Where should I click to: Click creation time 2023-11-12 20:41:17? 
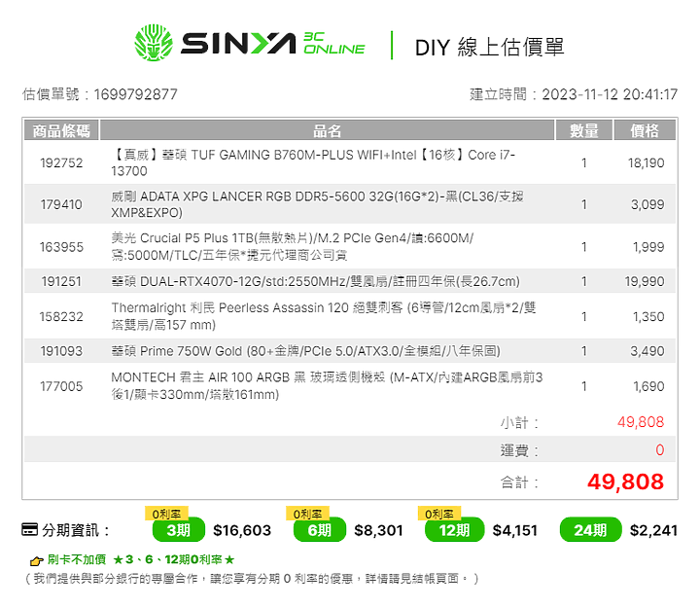pos(610,94)
